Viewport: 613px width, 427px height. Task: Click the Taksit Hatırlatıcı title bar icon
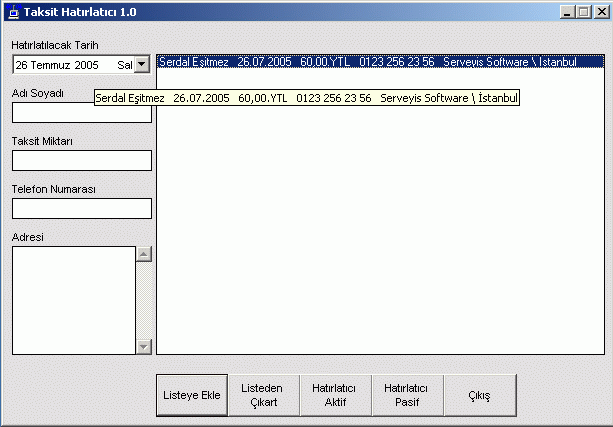(x=13, y=13)
